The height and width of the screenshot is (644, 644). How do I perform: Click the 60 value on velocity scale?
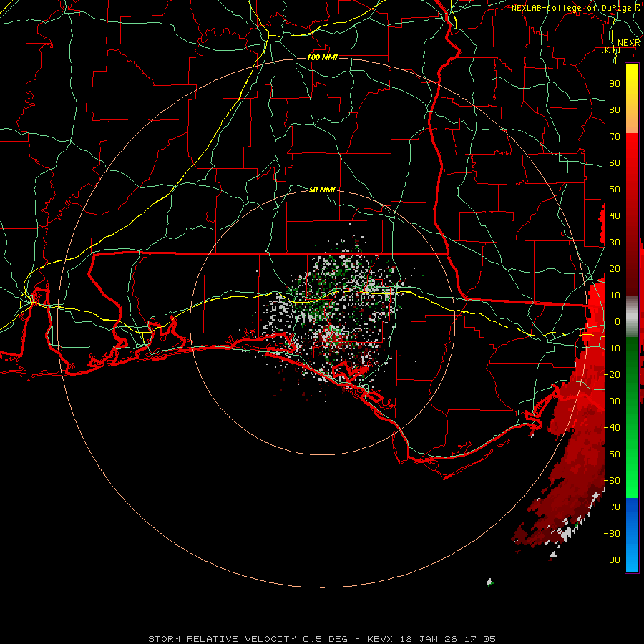(615, 163)
